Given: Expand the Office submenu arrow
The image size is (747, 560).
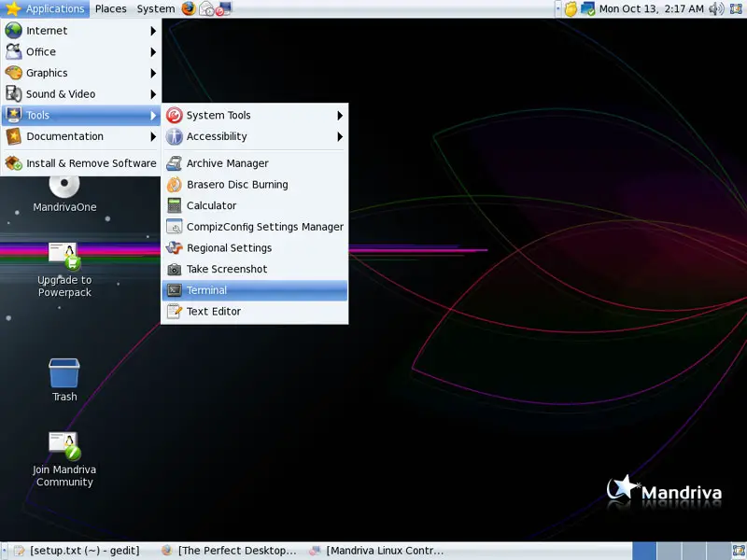Looking at the screenshot, I should (x=153, y=52).
